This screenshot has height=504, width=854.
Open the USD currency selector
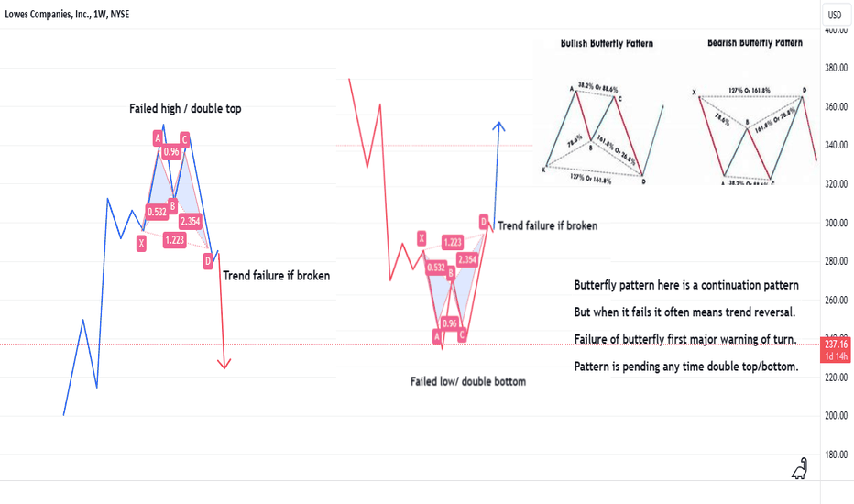[x=835, y=15]
